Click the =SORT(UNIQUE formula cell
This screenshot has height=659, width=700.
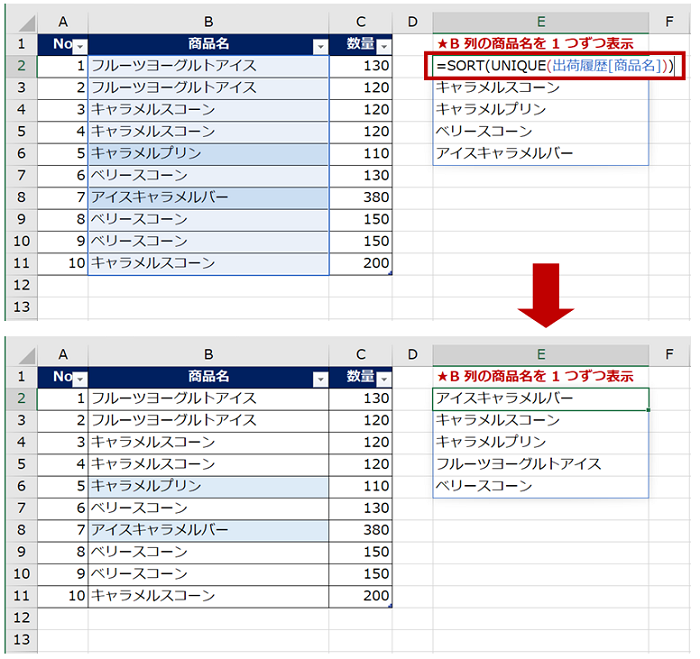(x=555, y=66)
